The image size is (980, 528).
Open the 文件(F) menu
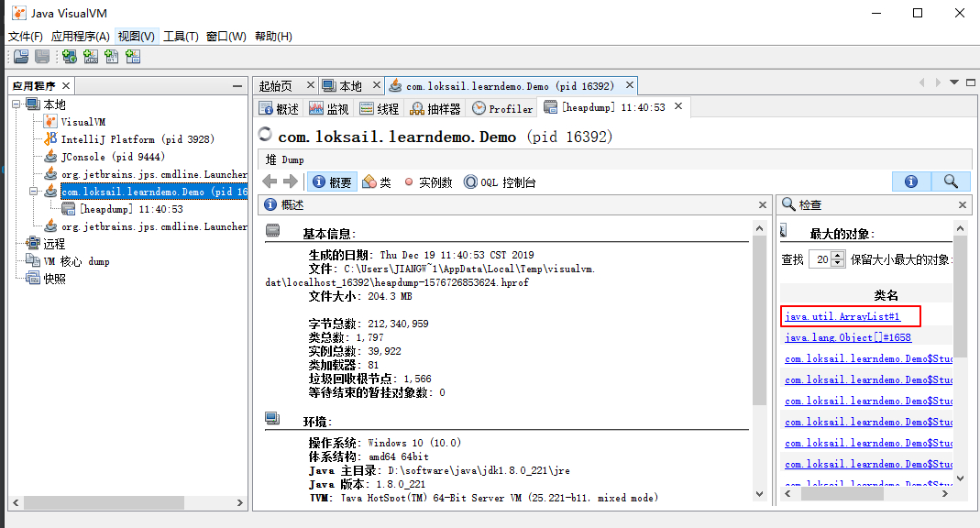pos(26,37)
